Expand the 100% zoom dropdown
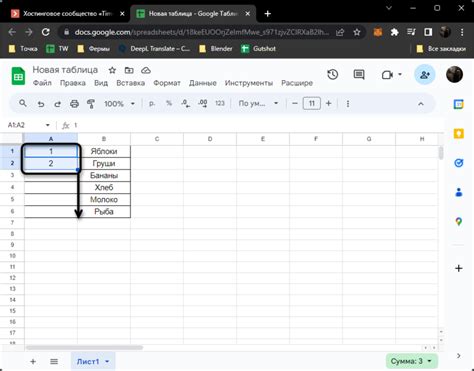Viewport: 474px width, 371px height. point(119,104)
